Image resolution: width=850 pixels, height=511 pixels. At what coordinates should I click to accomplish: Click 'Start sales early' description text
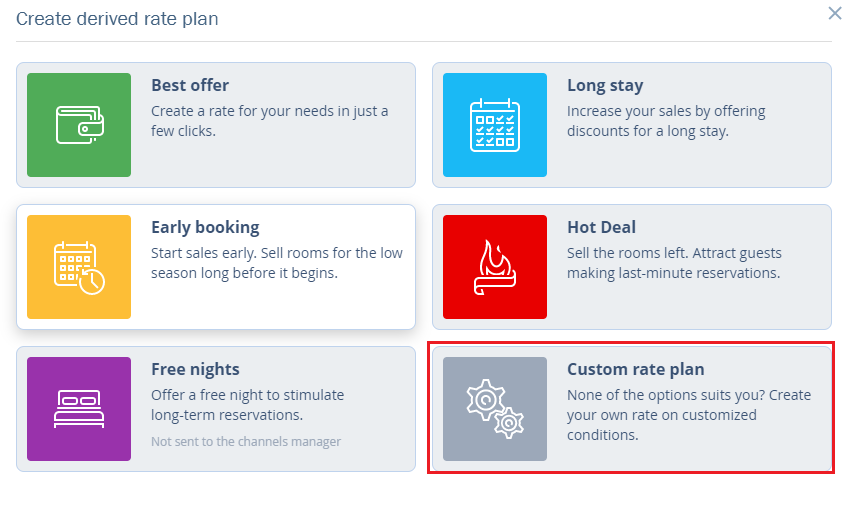[277, 263]
